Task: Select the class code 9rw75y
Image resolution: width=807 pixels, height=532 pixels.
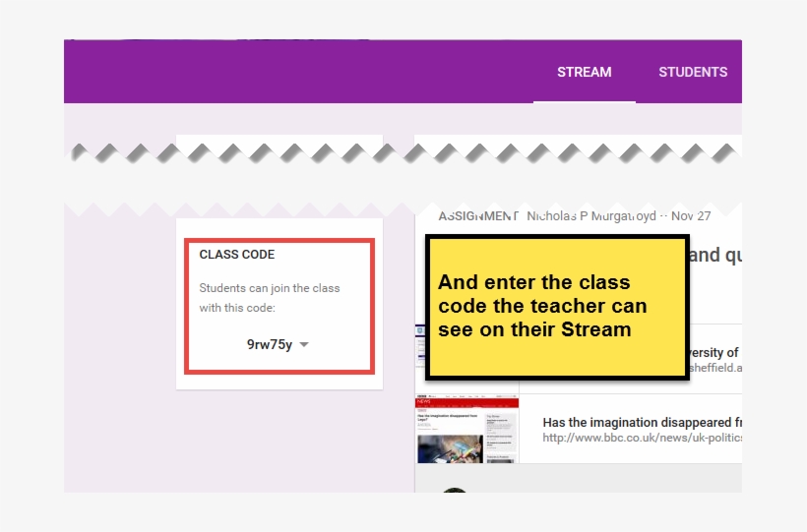Action: (x=270, y=345)
